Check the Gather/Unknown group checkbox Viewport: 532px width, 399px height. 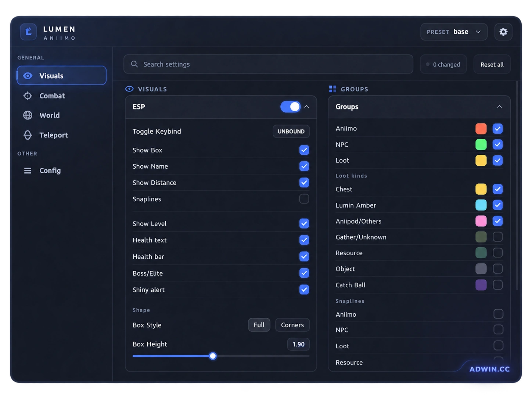pyautogui.click(x=497, y=237)
